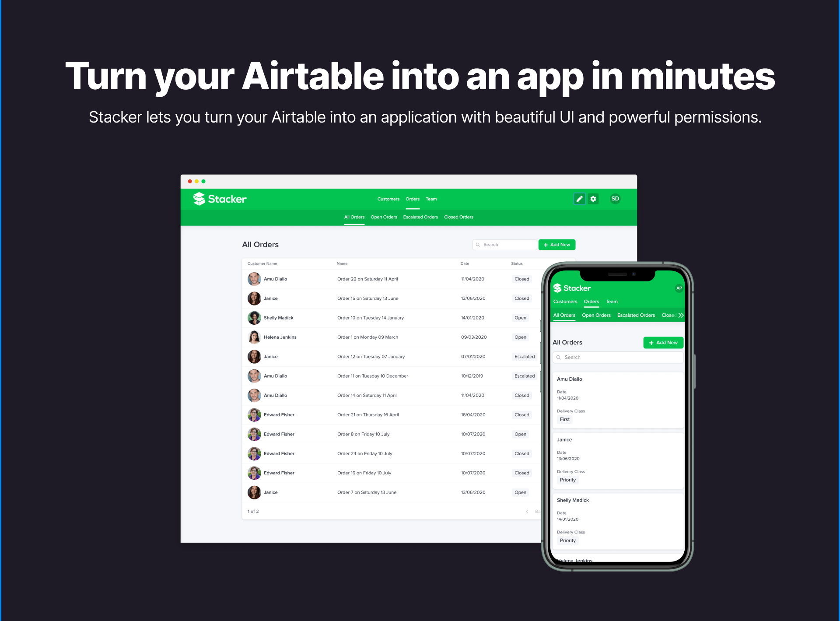Click the SD user avatar icon

pos(613,199)
